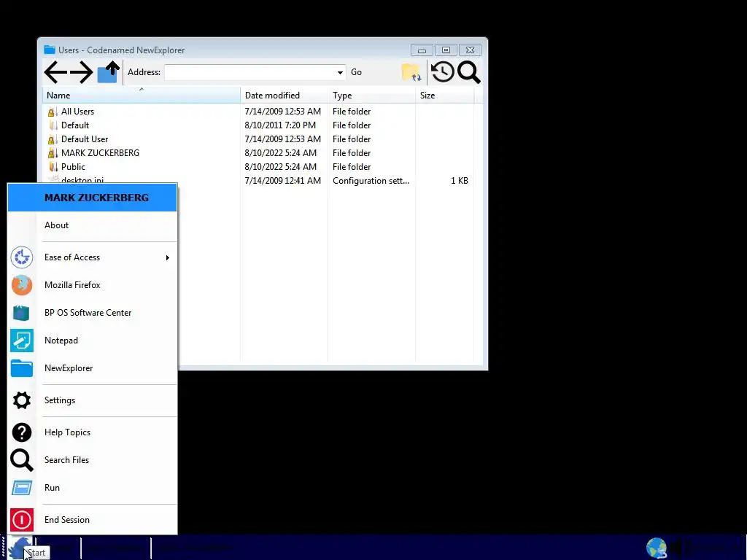747x560 pixels.
Task: Sort by the Size column header
Action: 444,96
